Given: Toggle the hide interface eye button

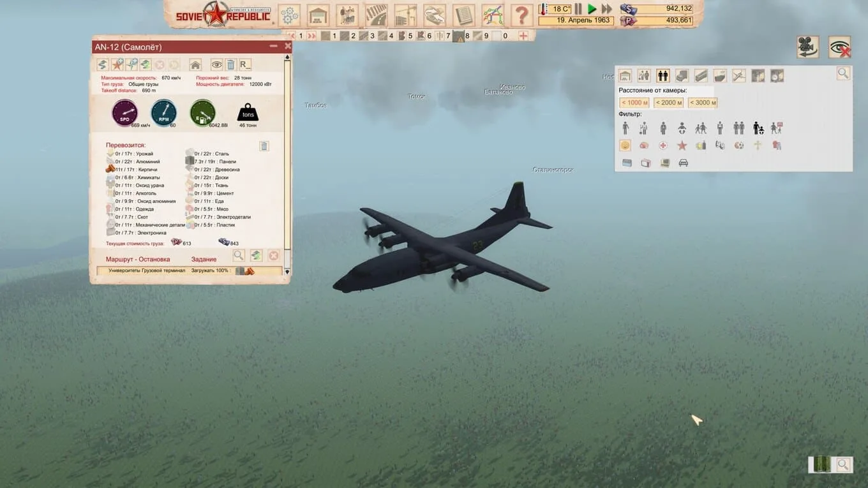Looking at the screenshot, I should point(839,47).
